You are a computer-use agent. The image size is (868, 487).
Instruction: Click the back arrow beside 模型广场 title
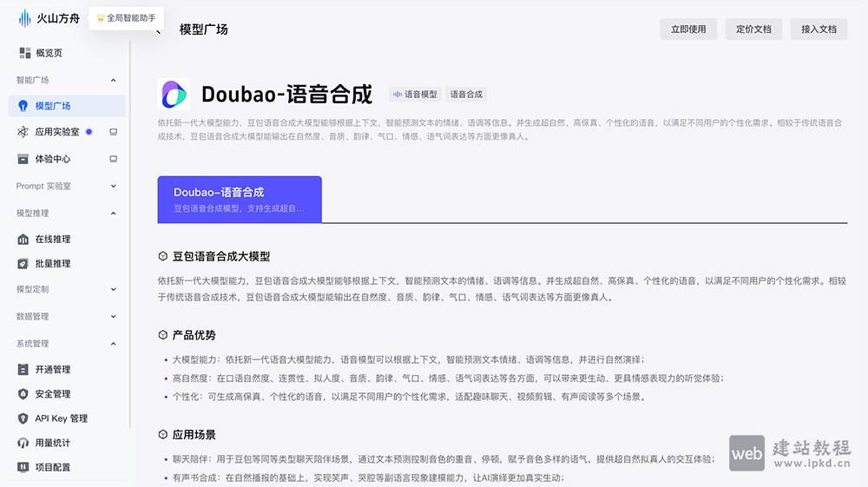point(159,31)
